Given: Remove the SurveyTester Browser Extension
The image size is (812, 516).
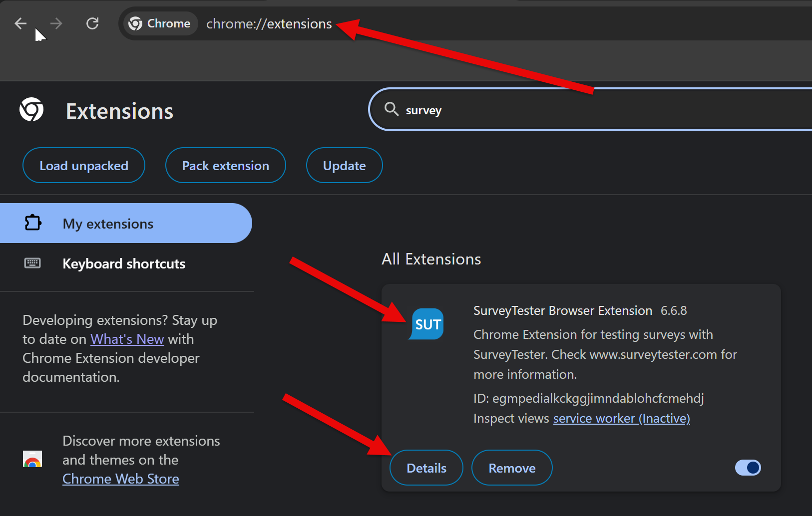Looking at the screenshot, I should [512, 468].
